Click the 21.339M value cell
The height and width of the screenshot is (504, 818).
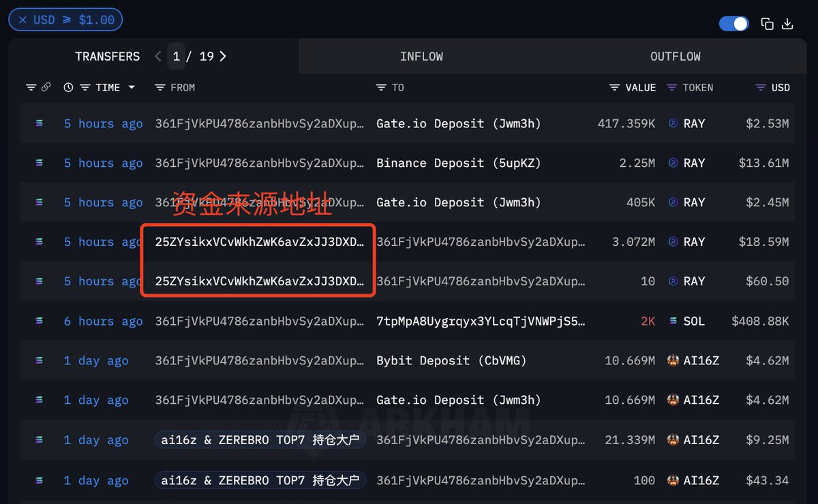(x=630, y=440)
